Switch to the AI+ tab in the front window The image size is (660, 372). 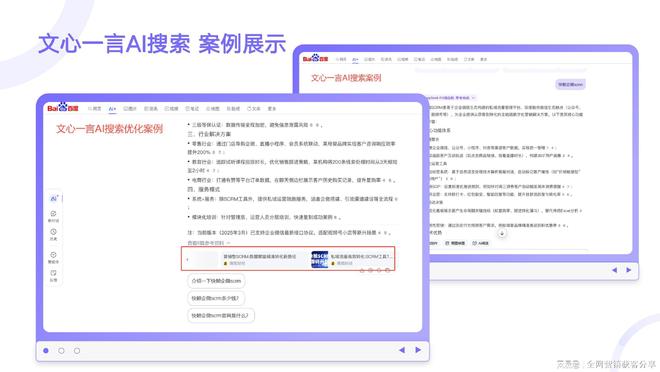point(112,109)
